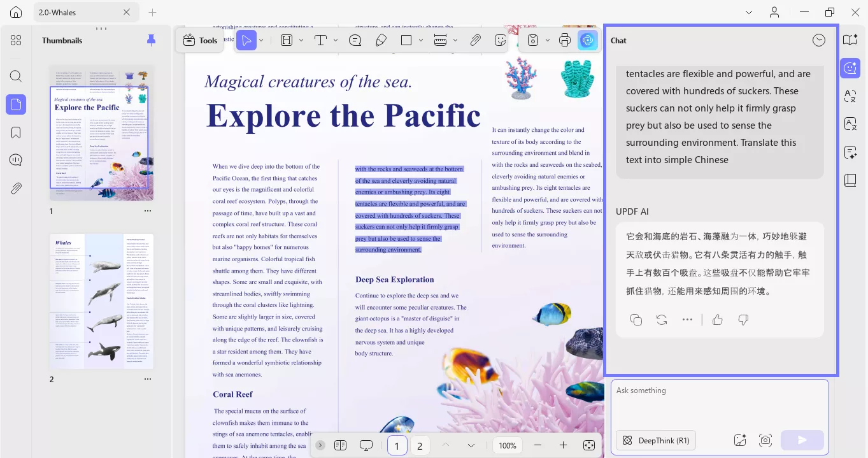
Task: Expand the select tool dropdown arrow
Action: click(261, 40)
